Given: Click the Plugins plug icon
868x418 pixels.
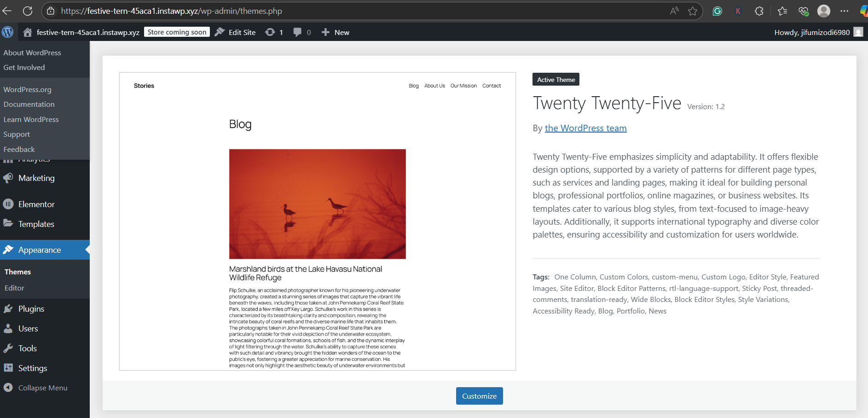Looking at the screenshot, I should tap(8, 309).
